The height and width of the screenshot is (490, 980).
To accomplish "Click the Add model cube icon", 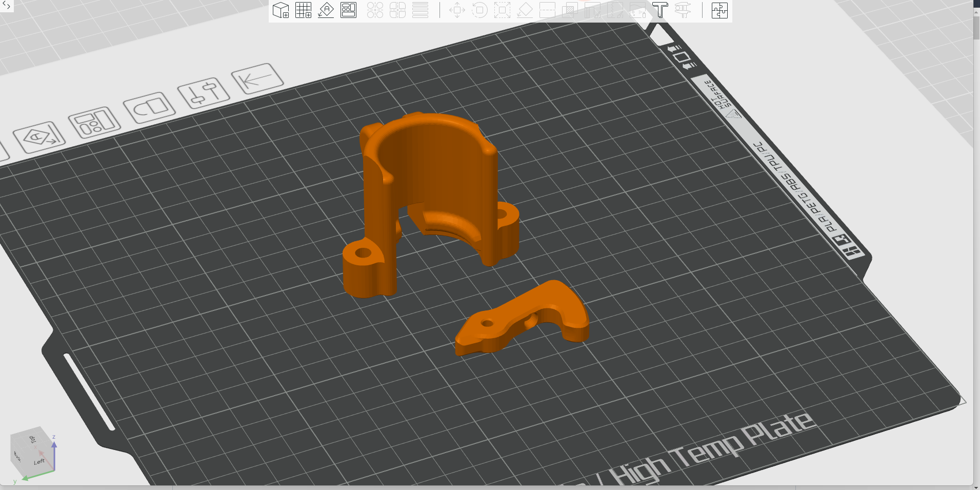I will [x=281, y=10].
